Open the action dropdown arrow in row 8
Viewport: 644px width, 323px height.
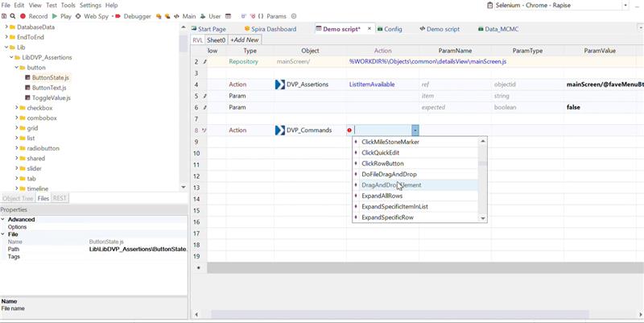pyautogui.click(x=415, y=130)
